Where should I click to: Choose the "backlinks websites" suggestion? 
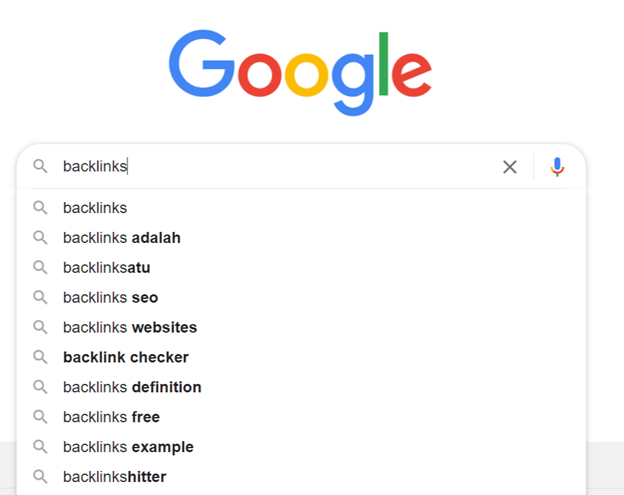click(x=301, y=327)
